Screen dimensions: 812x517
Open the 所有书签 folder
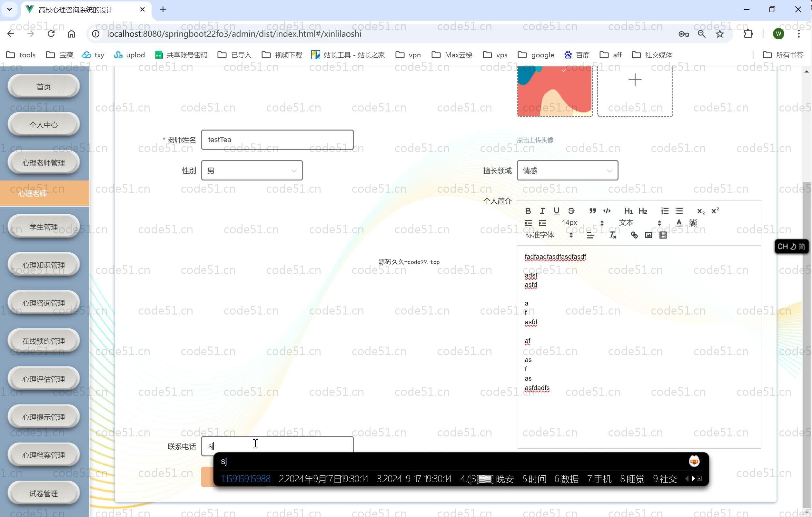click(783, 54)
